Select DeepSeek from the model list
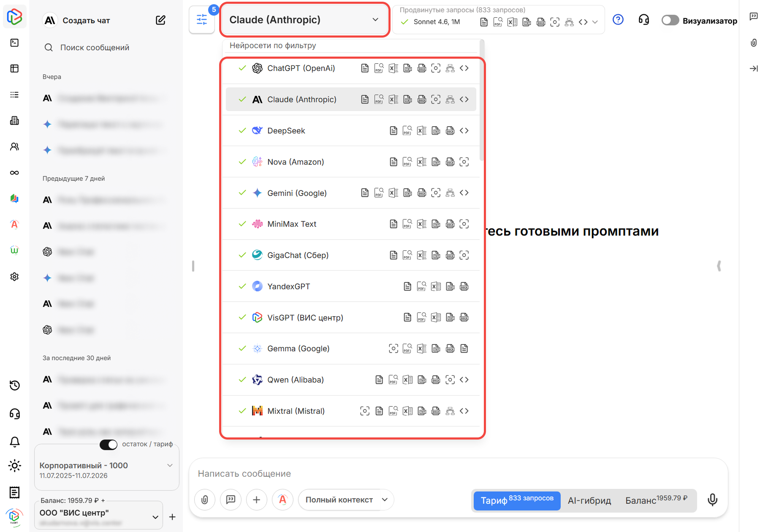The height and width of the screenshot is (532, 768). (286, 131)
